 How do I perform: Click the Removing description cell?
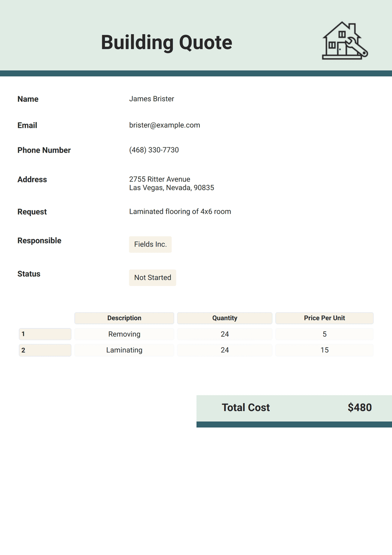tap(124, 334)
